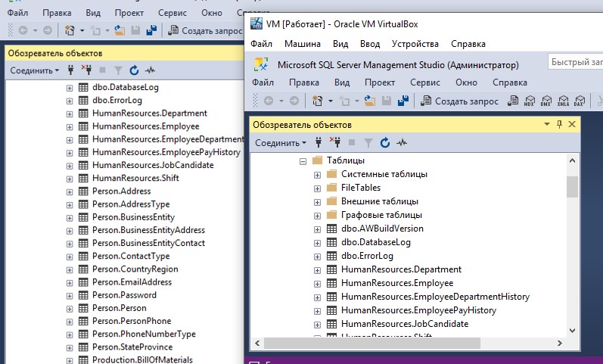
Task: Click vertical scrollbar thumb in VM Object Explorer
Action: point(572,187)
